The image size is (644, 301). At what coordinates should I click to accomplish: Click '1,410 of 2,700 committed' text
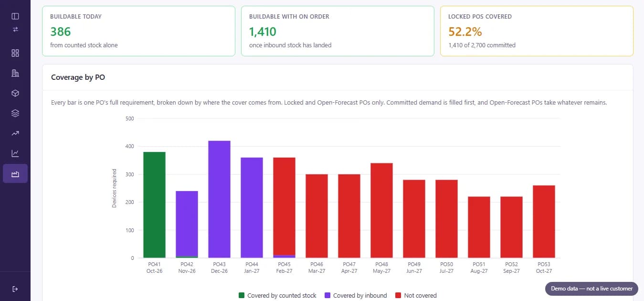point(482,45)
